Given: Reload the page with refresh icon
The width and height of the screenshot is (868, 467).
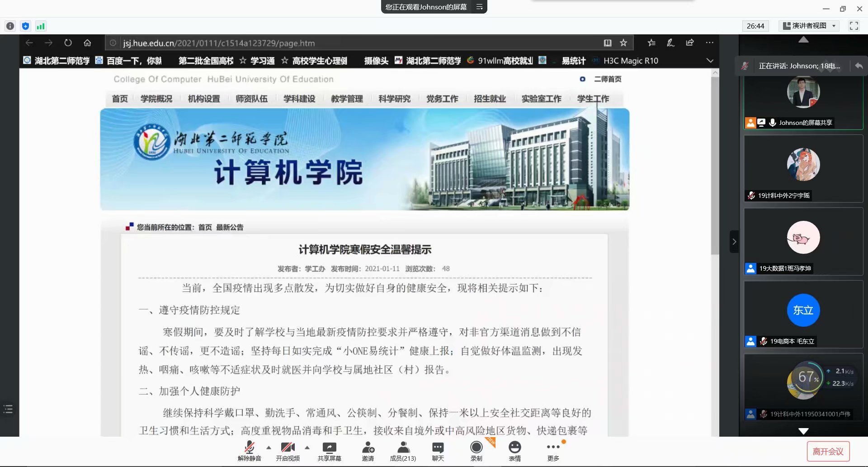Looking at the screenshot, I should tap(68, 43).
